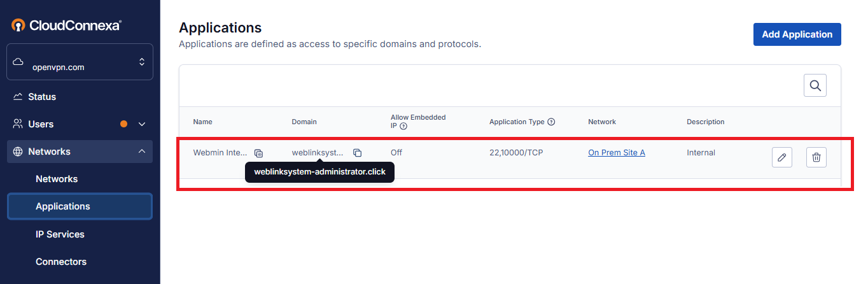Screen dimensions: 868x284
Task: Collapse the Networks section chevron
Action: [x=142, y=152]
